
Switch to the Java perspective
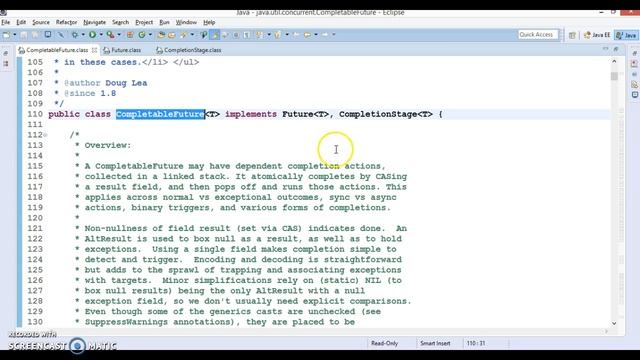click(627, 35)
